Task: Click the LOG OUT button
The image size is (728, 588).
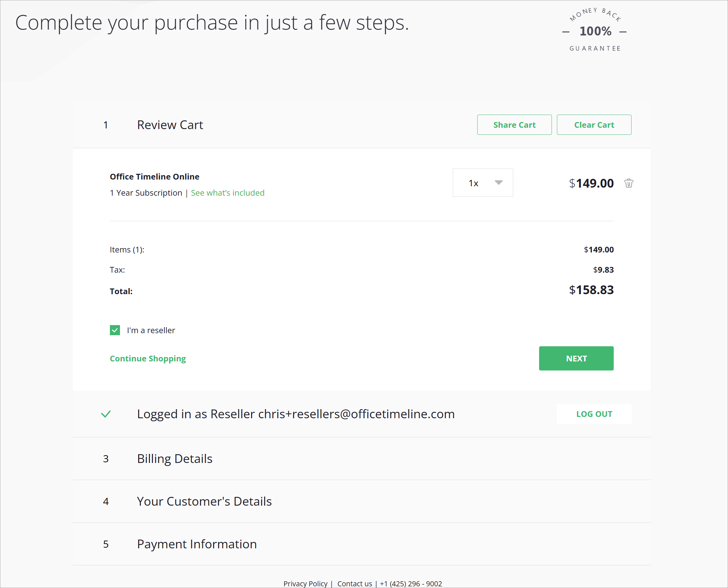Action: click(594, 414)
